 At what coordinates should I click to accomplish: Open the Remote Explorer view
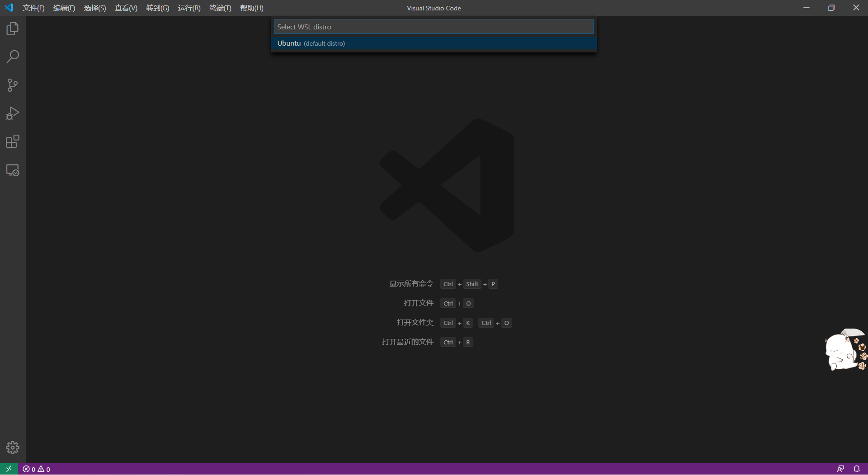(x=13, y=170)
